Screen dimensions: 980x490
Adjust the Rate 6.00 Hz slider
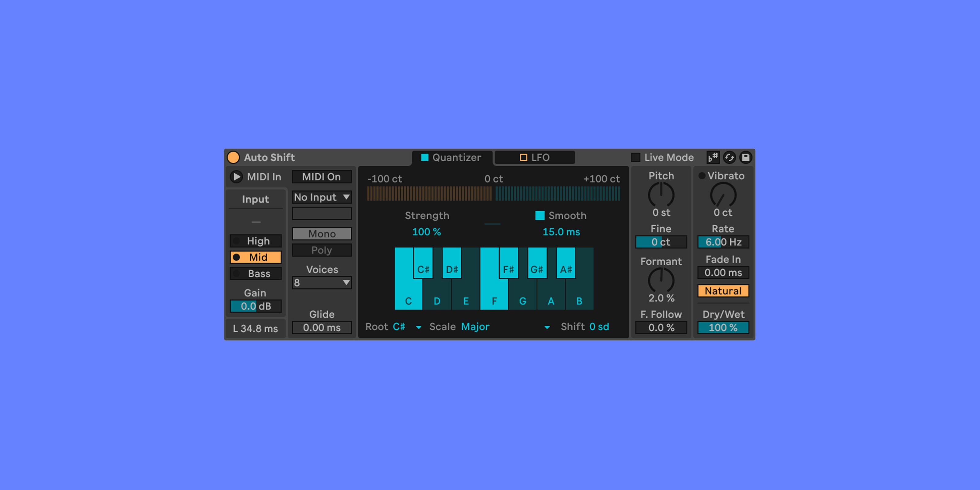723,242
